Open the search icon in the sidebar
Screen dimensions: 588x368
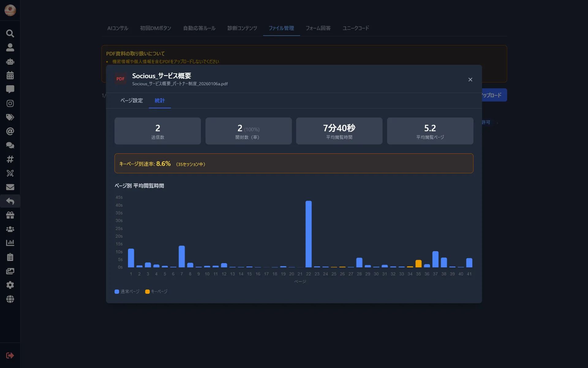coord(10,33)
